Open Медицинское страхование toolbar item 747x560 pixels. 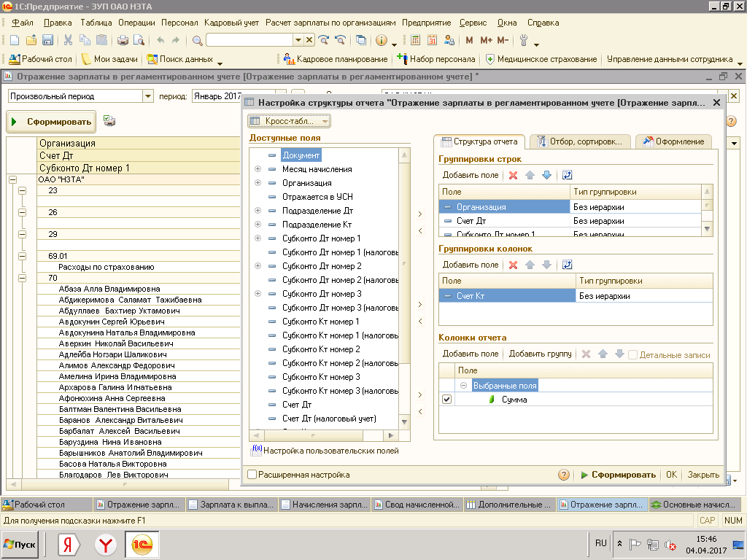coord(541,59)
